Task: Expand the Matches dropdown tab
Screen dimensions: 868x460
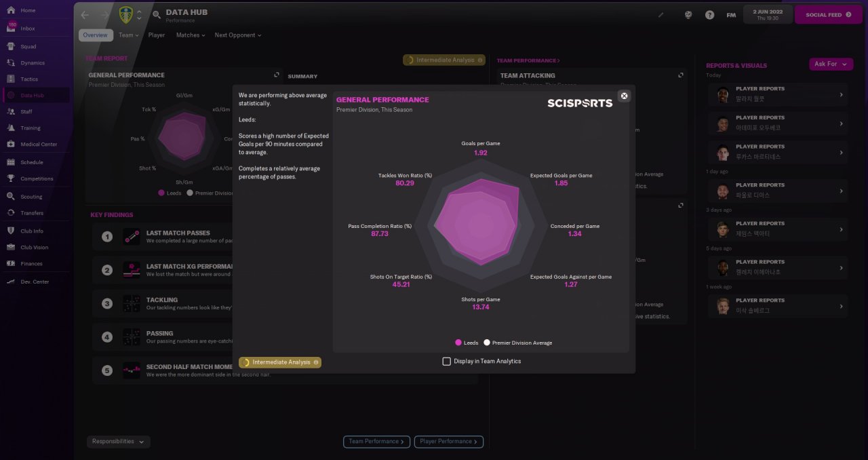Action: click(191, 35)
